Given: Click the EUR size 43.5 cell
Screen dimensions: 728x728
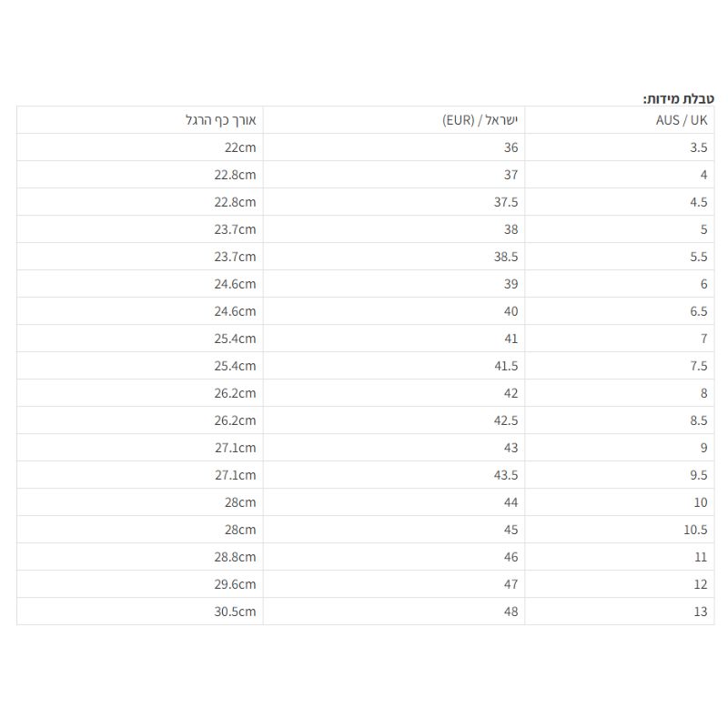Looking at the screenshot, I should tap(394, 475).
